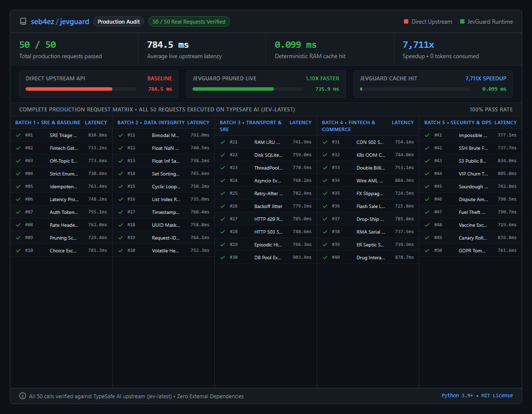The image size is (532, 414).
Task: Open the seb4ez owner link
Action: 42,21
